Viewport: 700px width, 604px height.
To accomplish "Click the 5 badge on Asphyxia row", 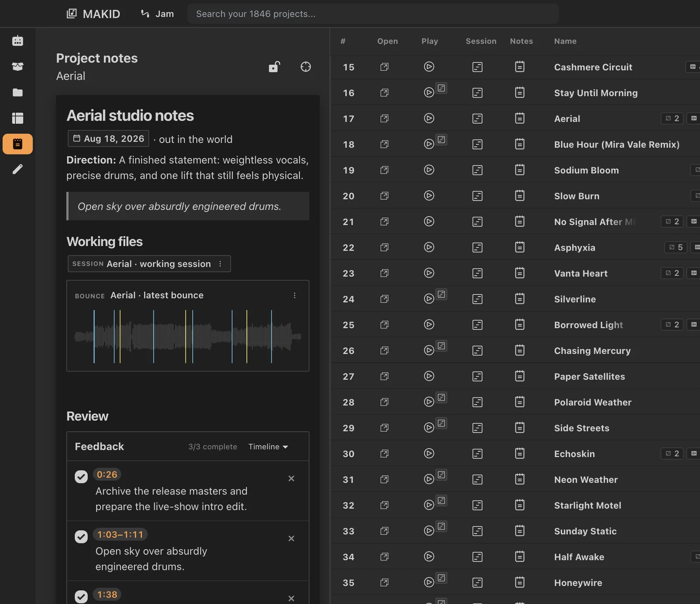I will 676,248.
